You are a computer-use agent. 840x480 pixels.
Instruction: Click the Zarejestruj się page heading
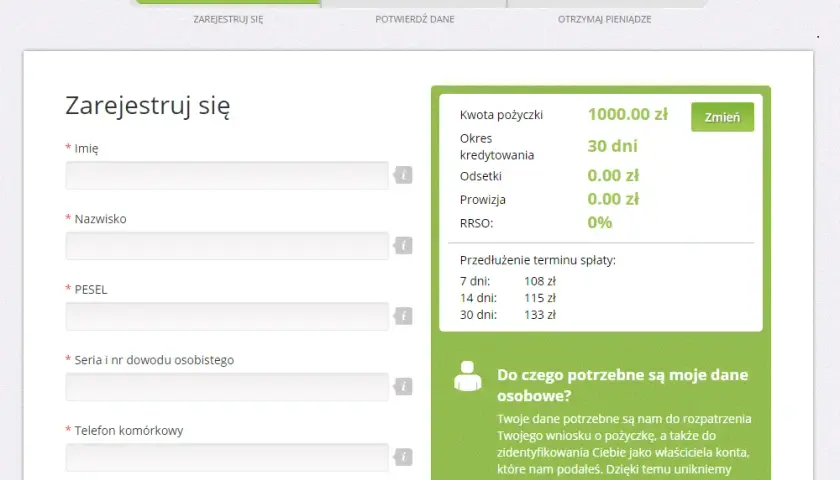click(148, 106)
